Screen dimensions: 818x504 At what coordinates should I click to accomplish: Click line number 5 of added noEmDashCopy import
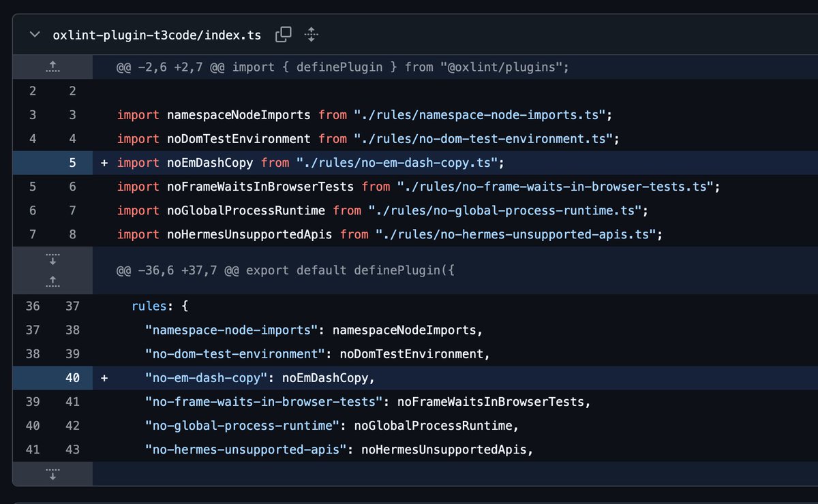(73, 163)
